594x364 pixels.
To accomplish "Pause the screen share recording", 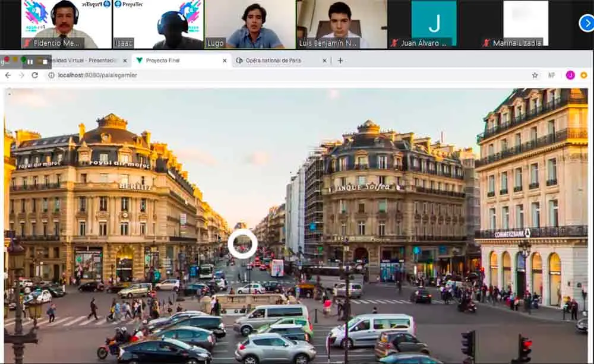I will pos(30,61).
